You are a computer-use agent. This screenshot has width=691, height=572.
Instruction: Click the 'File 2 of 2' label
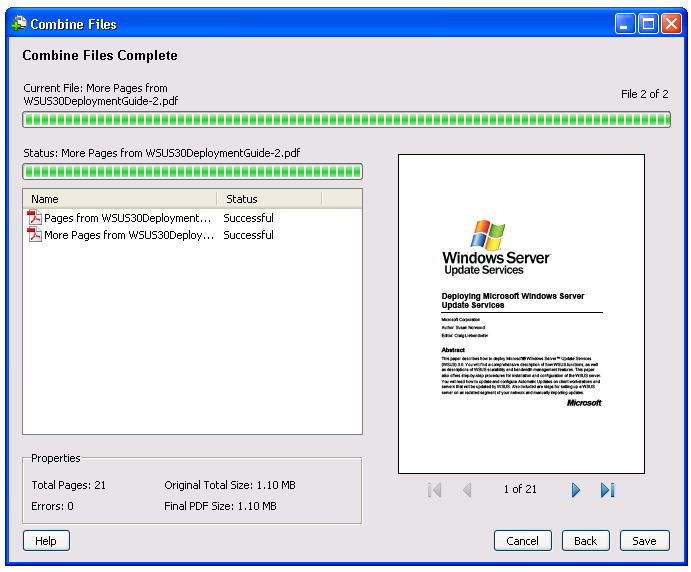[644, 94]
